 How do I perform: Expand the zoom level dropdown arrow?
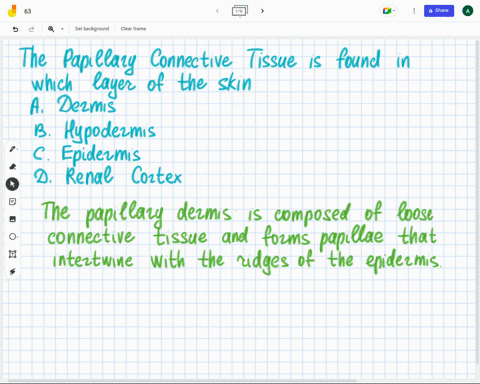coord(62,29)
